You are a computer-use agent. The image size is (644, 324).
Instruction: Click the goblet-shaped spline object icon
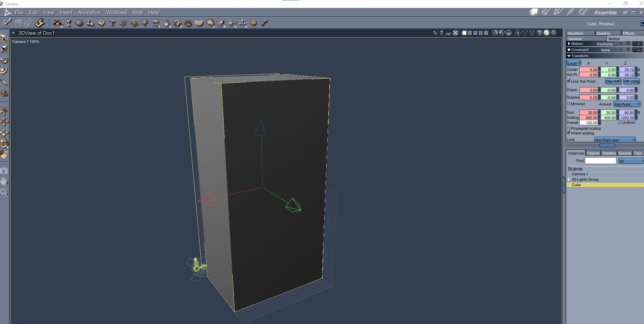(69, 23)
